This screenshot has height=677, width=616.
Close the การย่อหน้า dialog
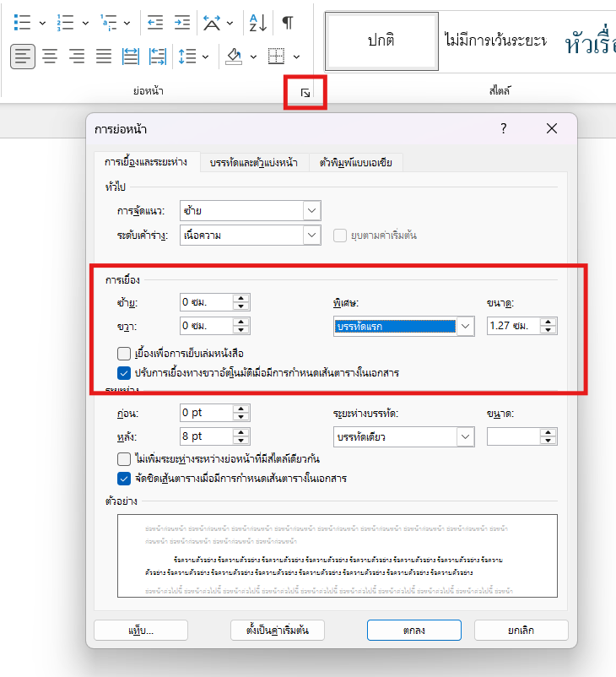552,128
